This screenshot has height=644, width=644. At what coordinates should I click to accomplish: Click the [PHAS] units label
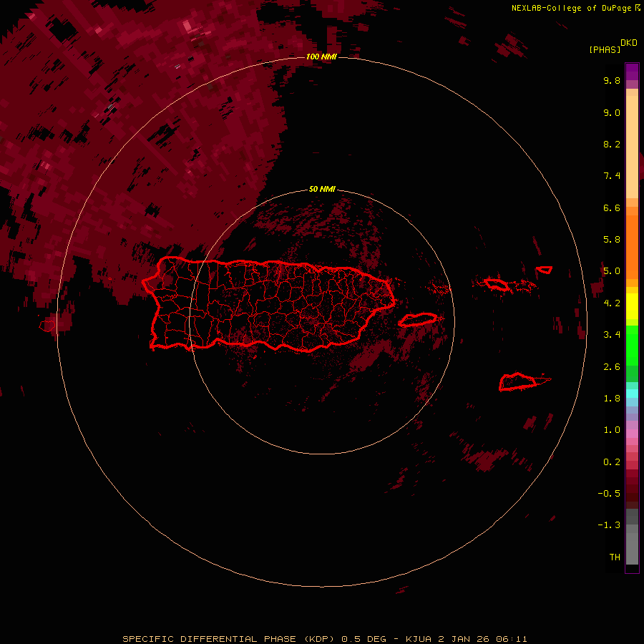tap(605, 49)
